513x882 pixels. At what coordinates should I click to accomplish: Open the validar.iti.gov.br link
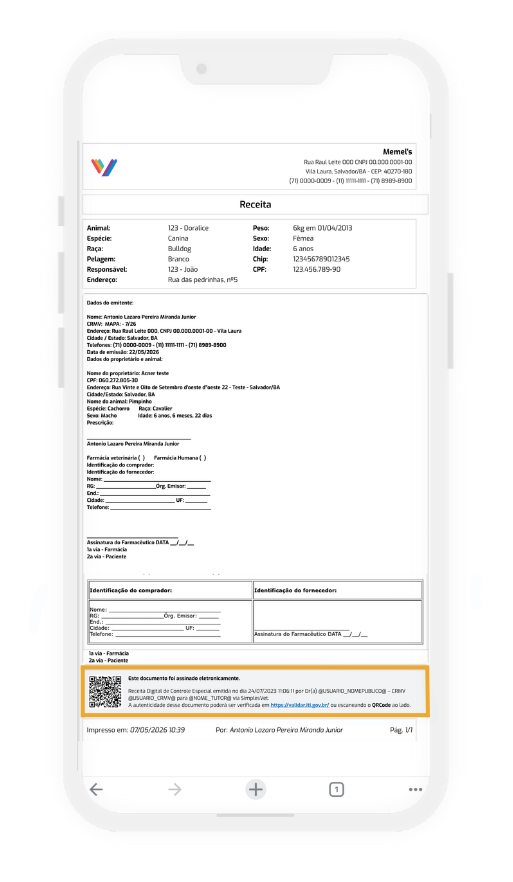click(x=299, y=704)
